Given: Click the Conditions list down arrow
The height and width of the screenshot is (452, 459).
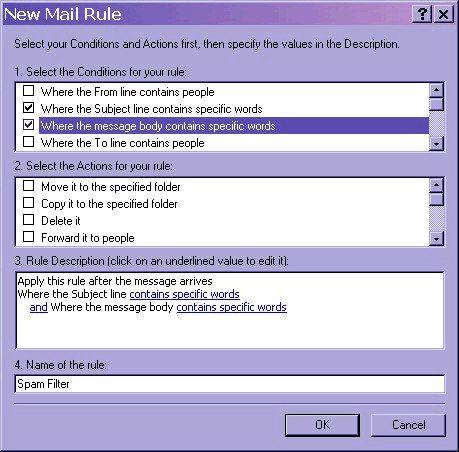Looking at the screenshot, I should point(436,144).
